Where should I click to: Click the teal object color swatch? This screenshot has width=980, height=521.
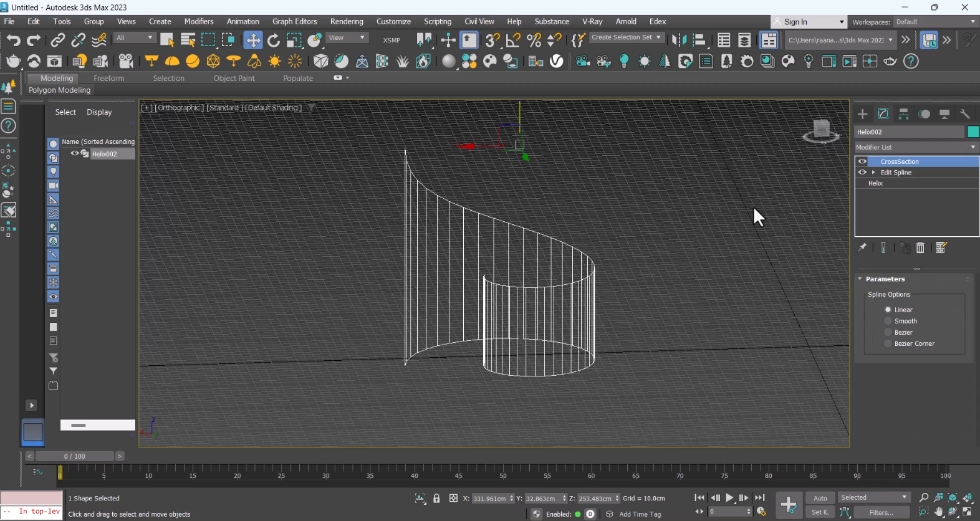point(973,131)
